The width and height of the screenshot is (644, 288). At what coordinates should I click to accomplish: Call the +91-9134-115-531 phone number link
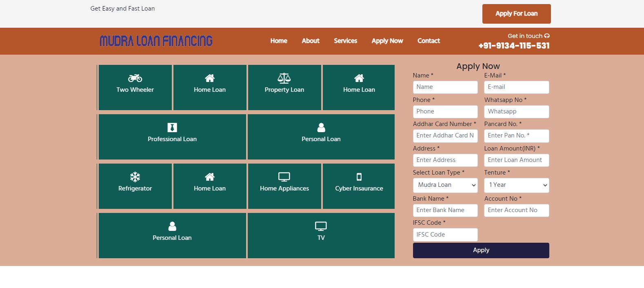[514, 46]
